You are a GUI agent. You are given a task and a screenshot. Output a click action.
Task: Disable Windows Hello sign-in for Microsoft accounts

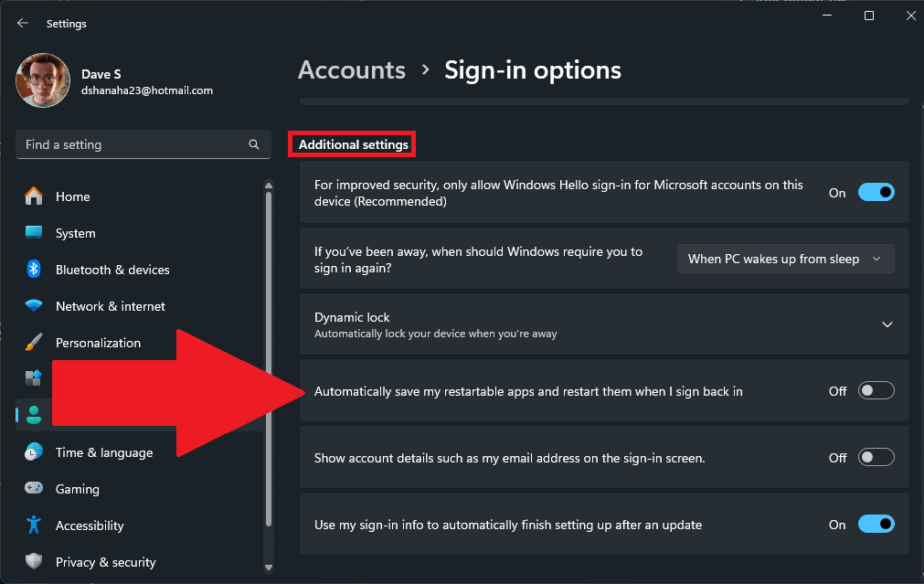pos(875,192)
